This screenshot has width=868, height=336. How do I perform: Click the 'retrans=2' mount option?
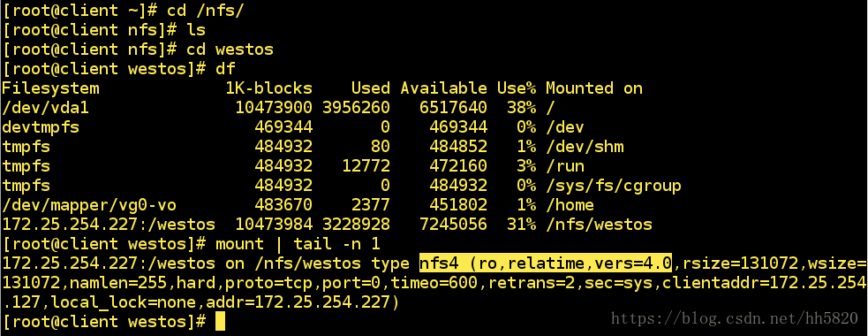[531, 283]
